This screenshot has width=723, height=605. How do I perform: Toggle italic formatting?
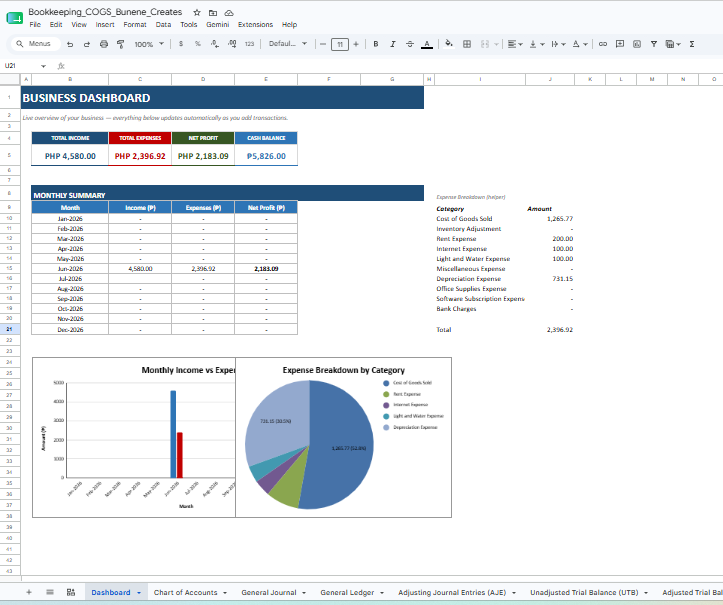pyautogui.click(x=393, y=44)
